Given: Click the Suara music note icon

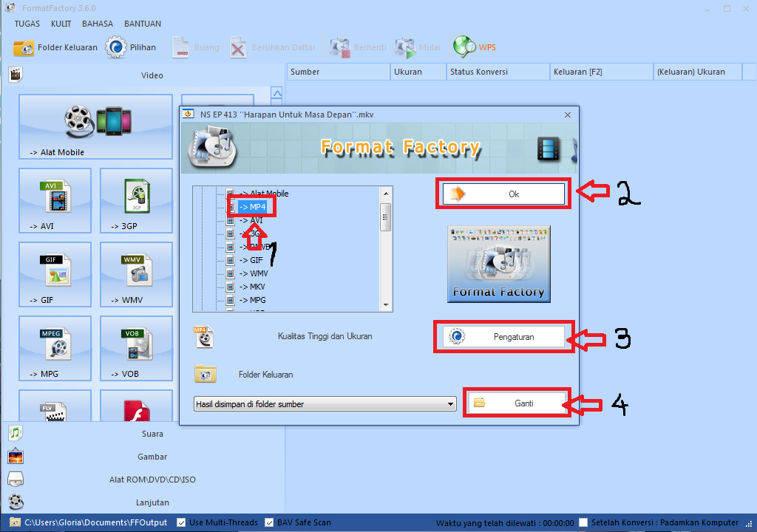Looking at the screenshot, I should pyautogui.click(x=16, y=433).
